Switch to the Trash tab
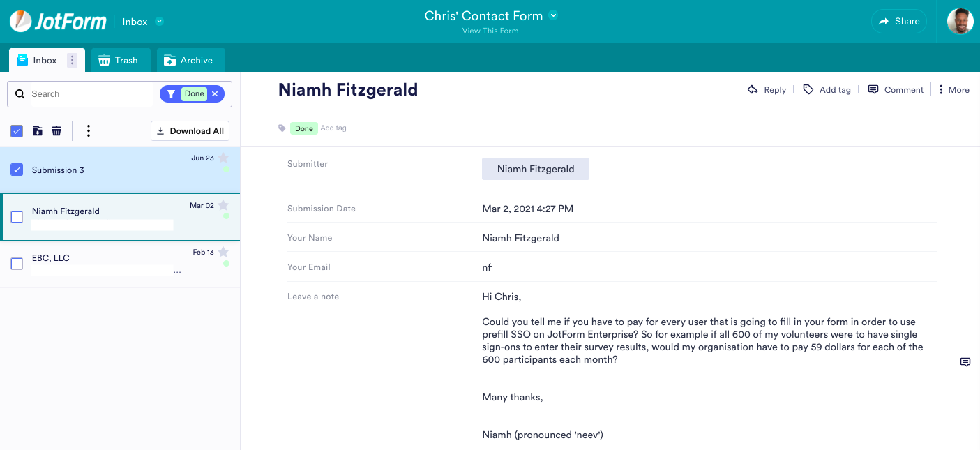 (x=118, y=61)
